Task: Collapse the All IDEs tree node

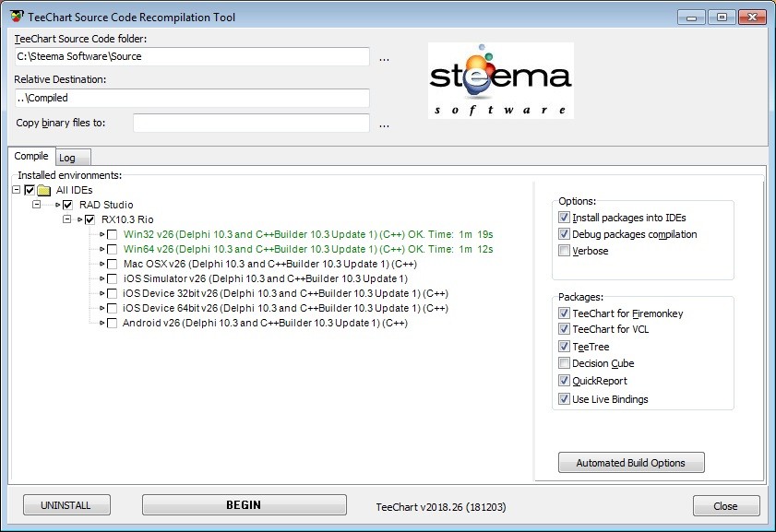Action: pos(17,190)
